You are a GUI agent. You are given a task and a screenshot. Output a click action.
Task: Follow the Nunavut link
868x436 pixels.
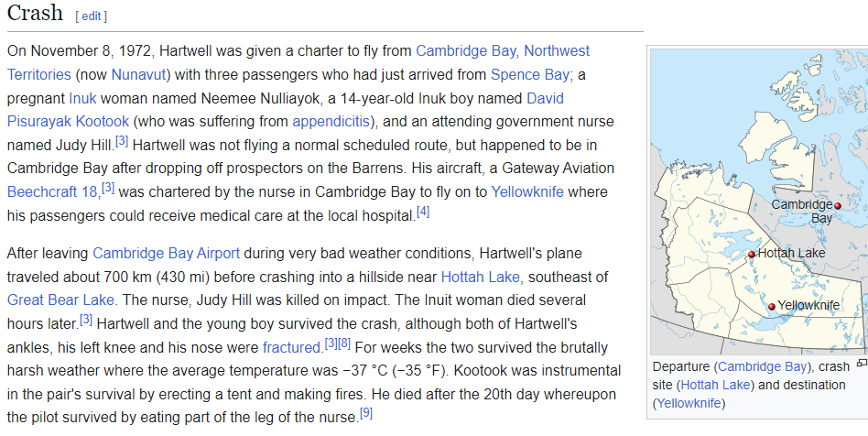pyautogui.click(x=139, y=75)
